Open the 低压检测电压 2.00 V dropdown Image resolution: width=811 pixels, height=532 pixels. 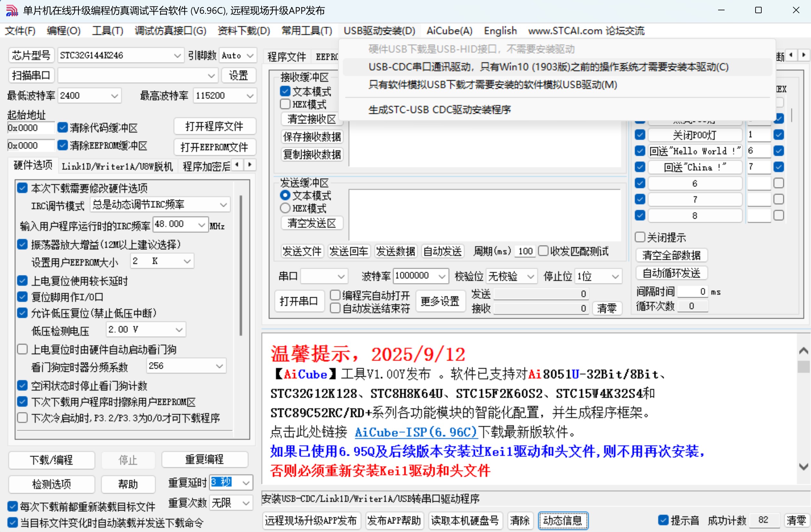(x=179, y=330)
